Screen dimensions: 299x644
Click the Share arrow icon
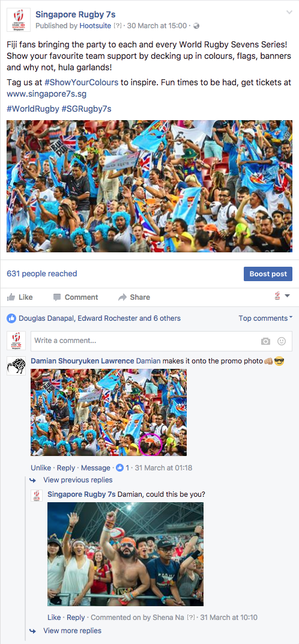coord(122,297)
